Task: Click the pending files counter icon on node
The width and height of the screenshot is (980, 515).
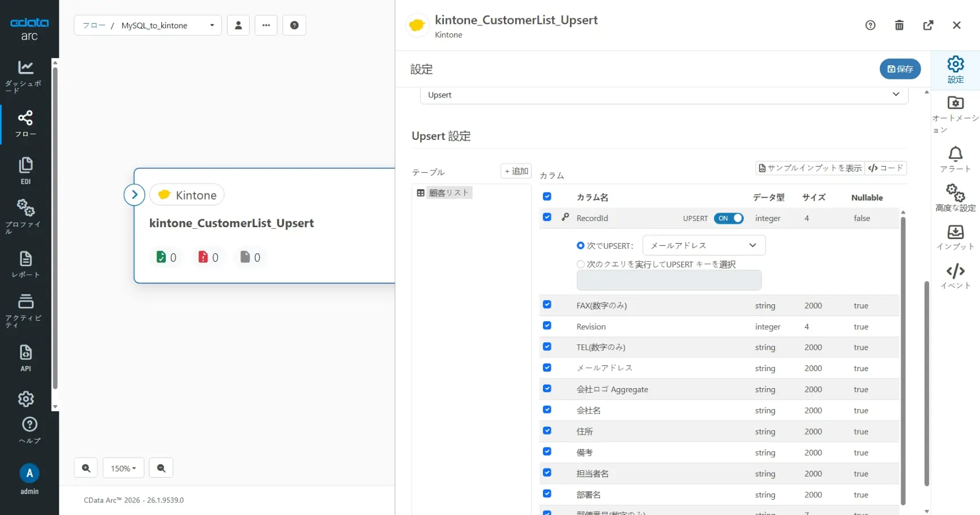Action: pyautogui.click(x=245, y=257)
